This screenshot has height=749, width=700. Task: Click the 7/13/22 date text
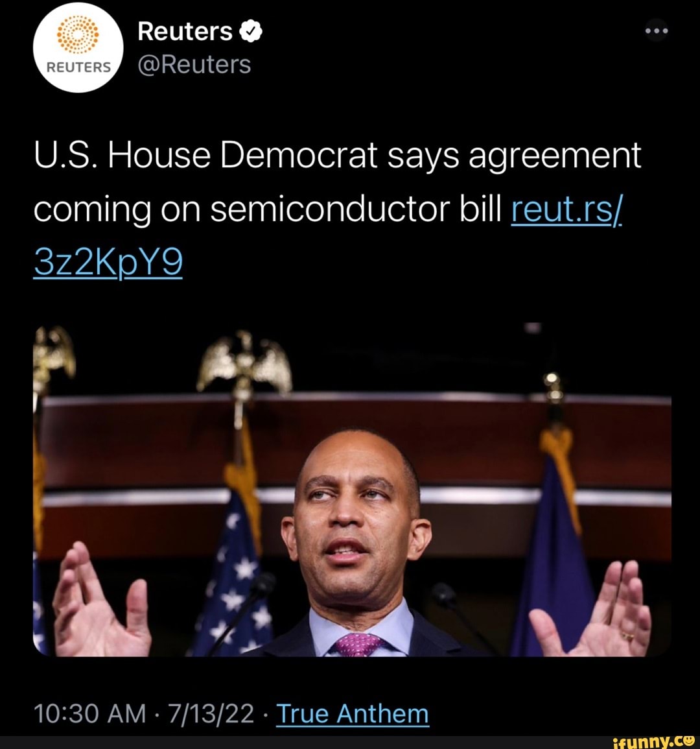[211, 714]
